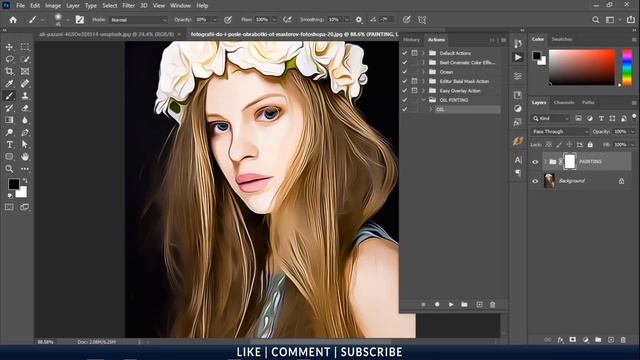Viewport: 640px width, 360px height.
Task: Expand the PAINTING layer group
Action: [545, 162]
